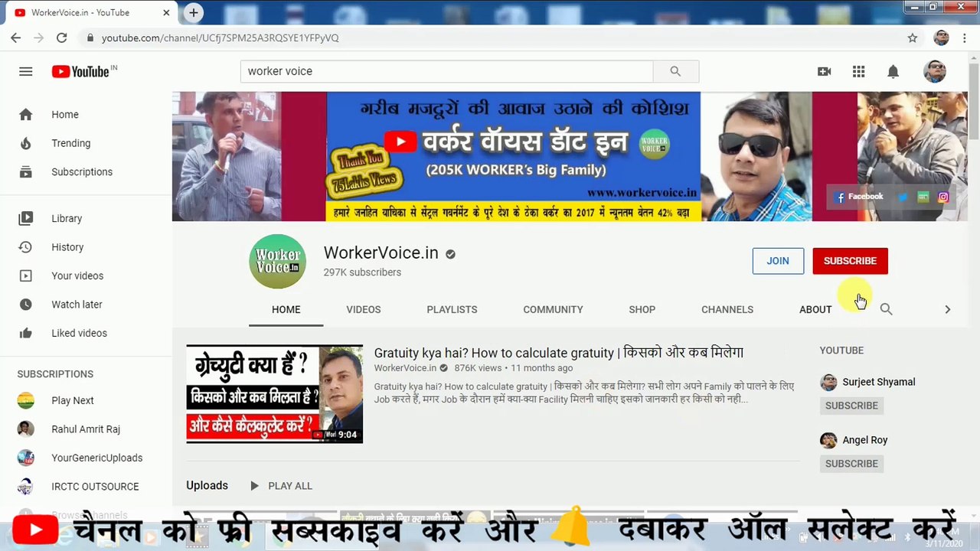Open the Twitter link on the banner
Image resolution: width=980 pixels, height=551 pixels.
pyautogui.click(x=903, y=197)
